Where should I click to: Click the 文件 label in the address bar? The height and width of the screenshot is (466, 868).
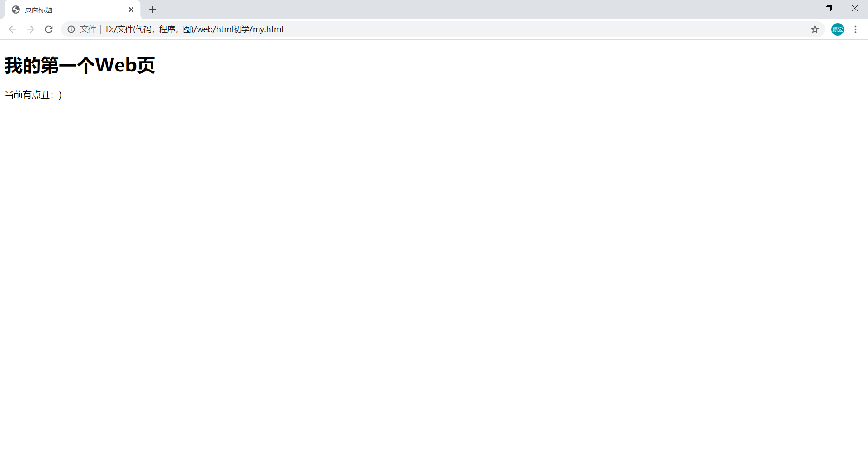coord(88,29)
